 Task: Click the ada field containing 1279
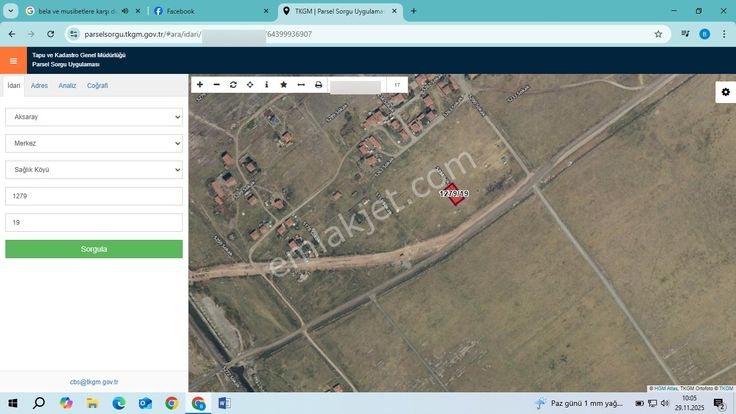click(94, 196)
